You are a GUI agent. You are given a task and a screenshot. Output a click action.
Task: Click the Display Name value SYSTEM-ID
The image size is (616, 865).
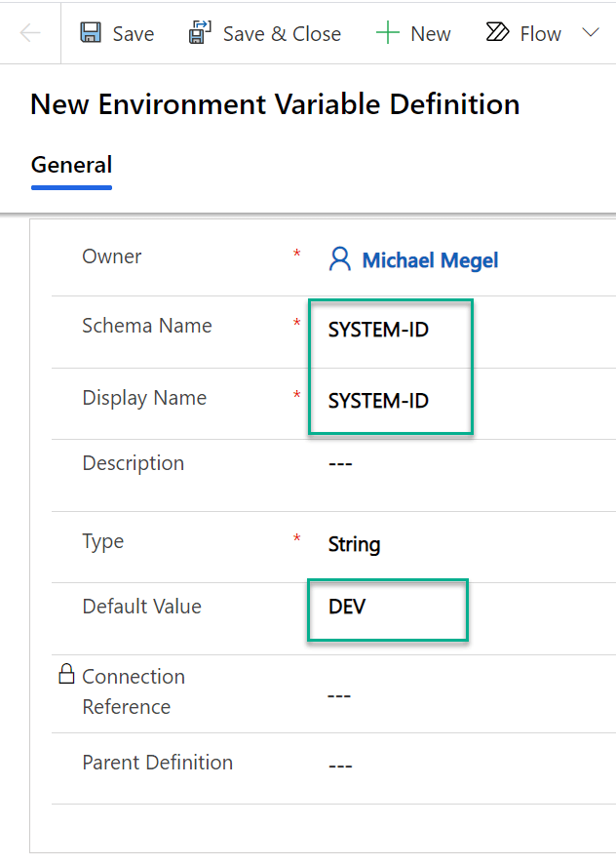pyautogui.click(x=379, y=401)
